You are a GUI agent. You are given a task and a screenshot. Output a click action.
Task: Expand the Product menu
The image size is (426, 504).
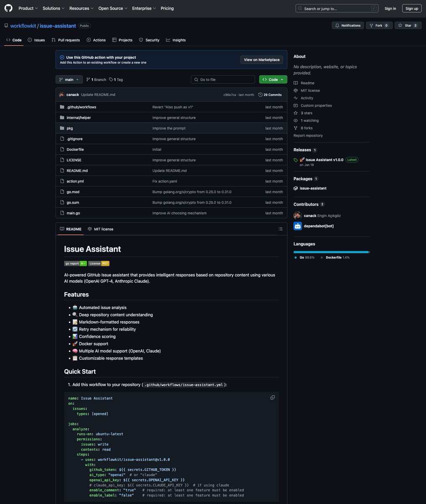28,8
